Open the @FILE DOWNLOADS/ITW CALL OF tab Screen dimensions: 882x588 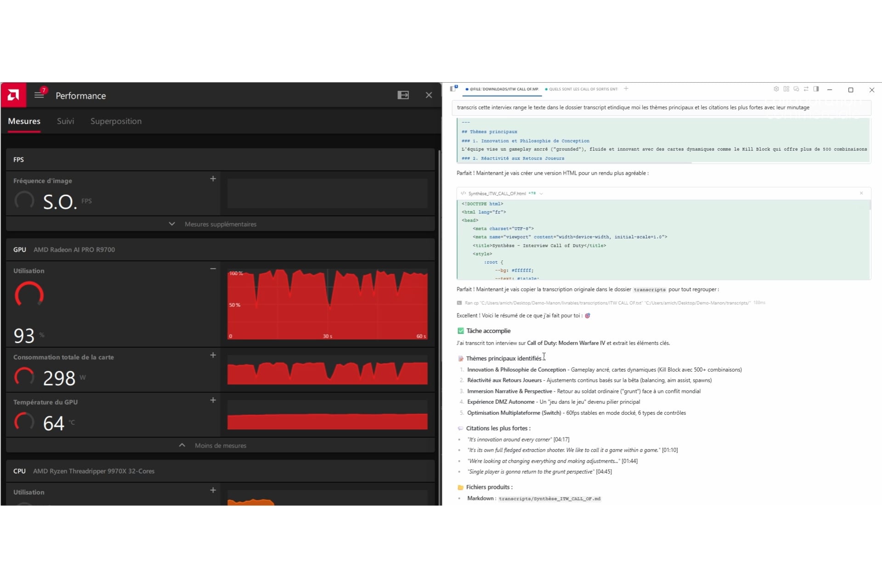[x=502, y=89]
